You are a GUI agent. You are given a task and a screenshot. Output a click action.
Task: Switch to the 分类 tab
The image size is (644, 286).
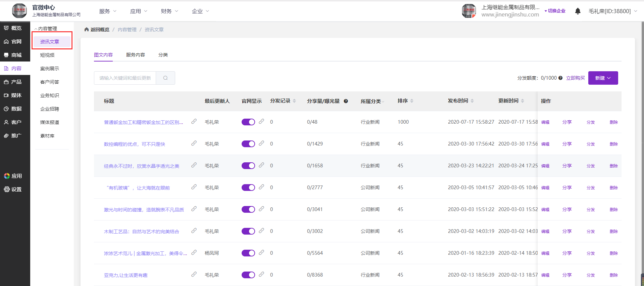tap(163, 55)
